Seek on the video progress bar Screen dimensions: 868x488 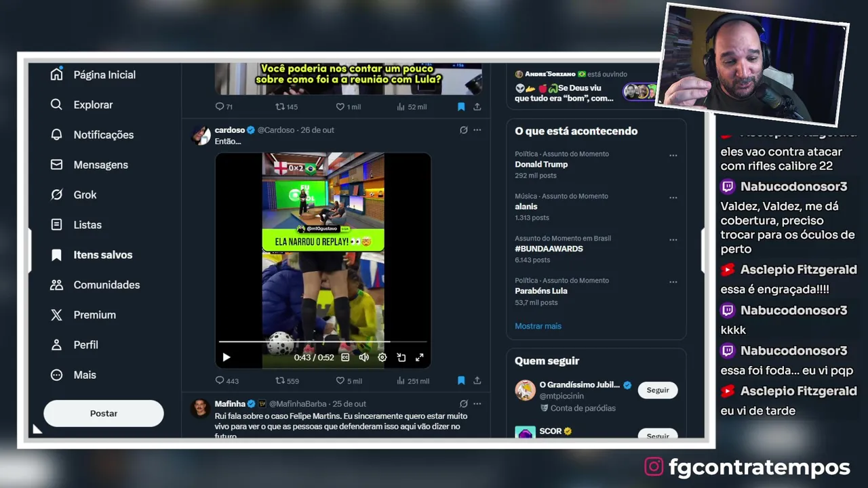pos(323,343)
